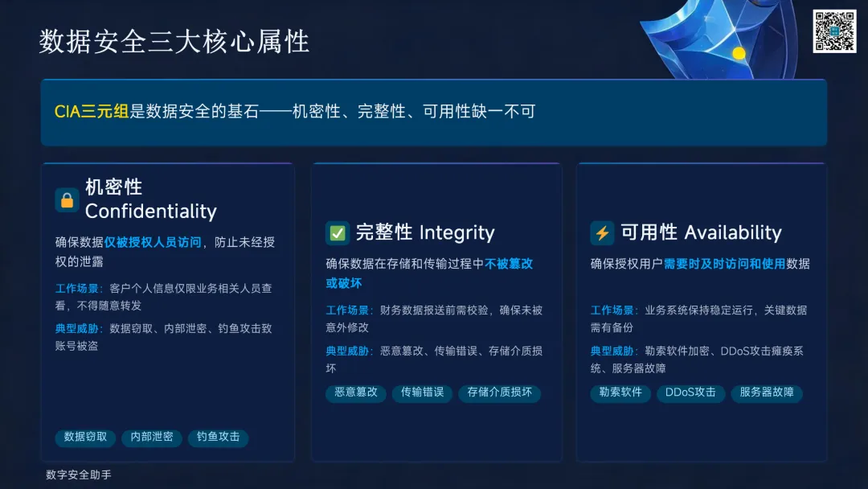Click the 恶意篡改 tag

[x=355, y=392]
